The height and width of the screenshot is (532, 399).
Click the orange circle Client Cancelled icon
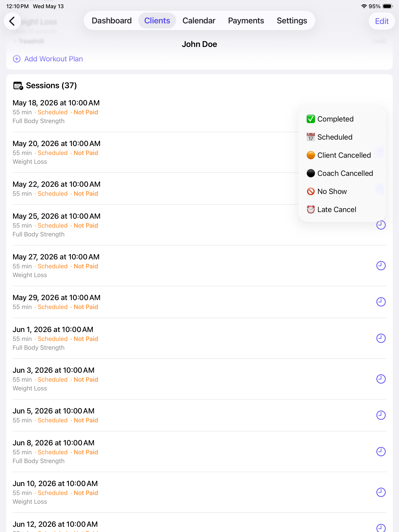click(311, 155)
